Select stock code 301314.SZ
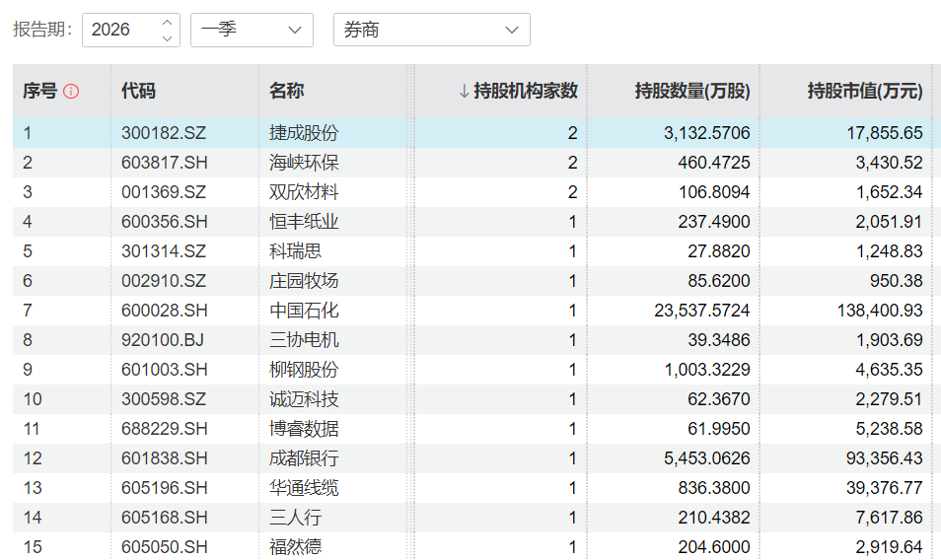Image resolution: width=941 pixels, height=560 pixels. coord(164,251)
